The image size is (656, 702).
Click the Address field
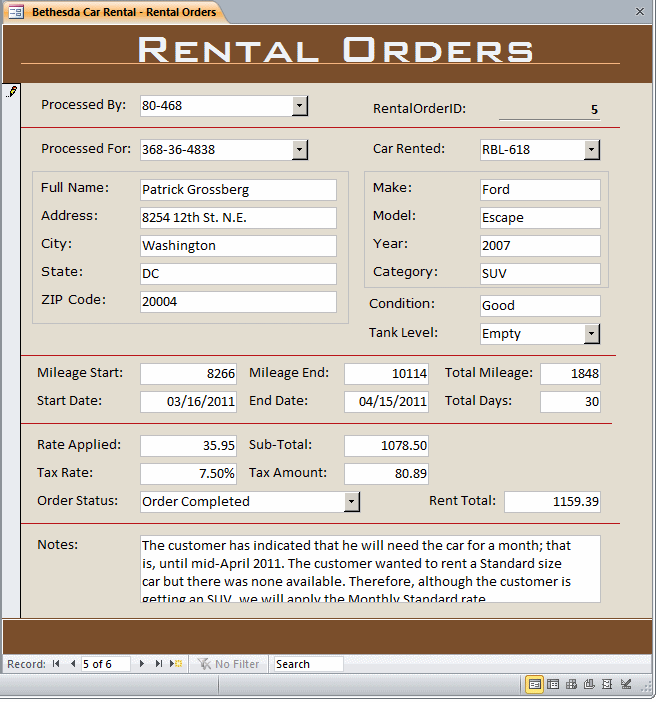(238, 218)
